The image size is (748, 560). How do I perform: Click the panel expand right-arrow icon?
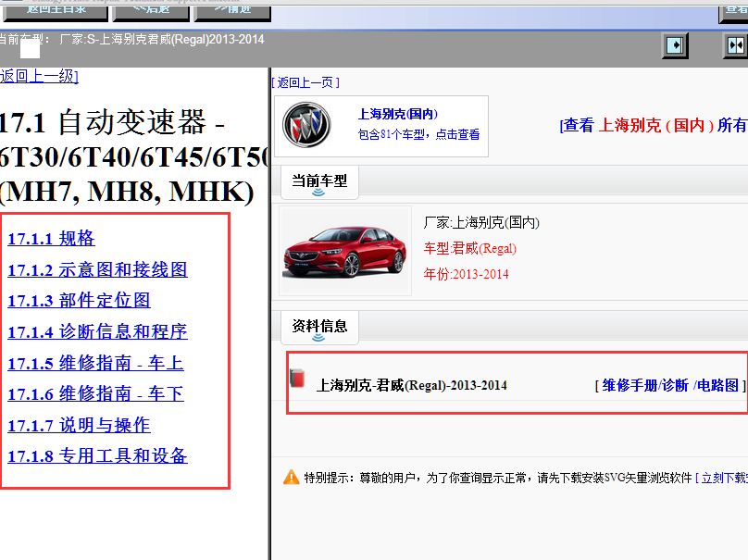(675, 45)
